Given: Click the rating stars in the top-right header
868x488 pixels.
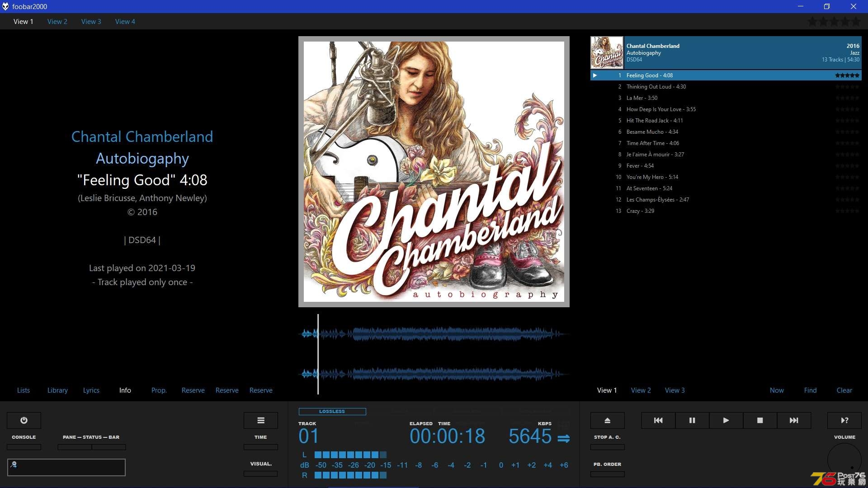Looking at the screenshot, I should coord(834,21).
